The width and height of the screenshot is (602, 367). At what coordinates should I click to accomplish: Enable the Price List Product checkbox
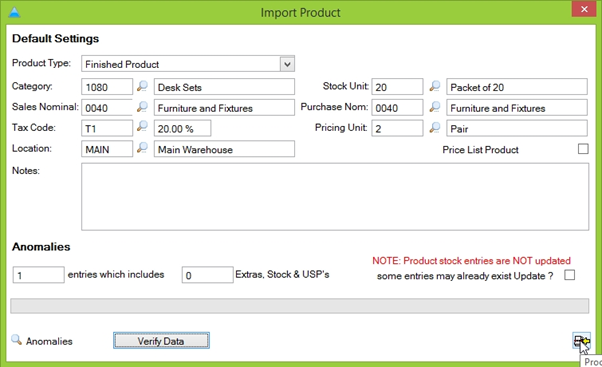583,149
